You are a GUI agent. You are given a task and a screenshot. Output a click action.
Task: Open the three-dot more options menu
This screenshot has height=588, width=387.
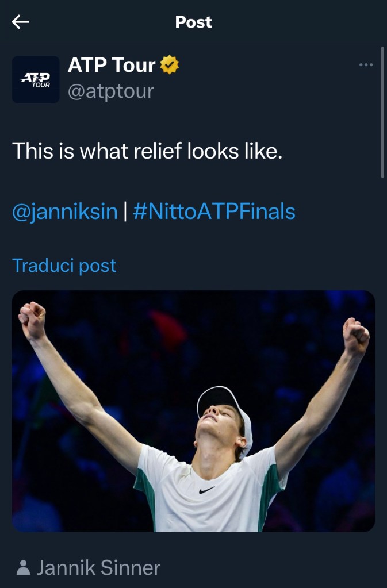click(366, 65)
